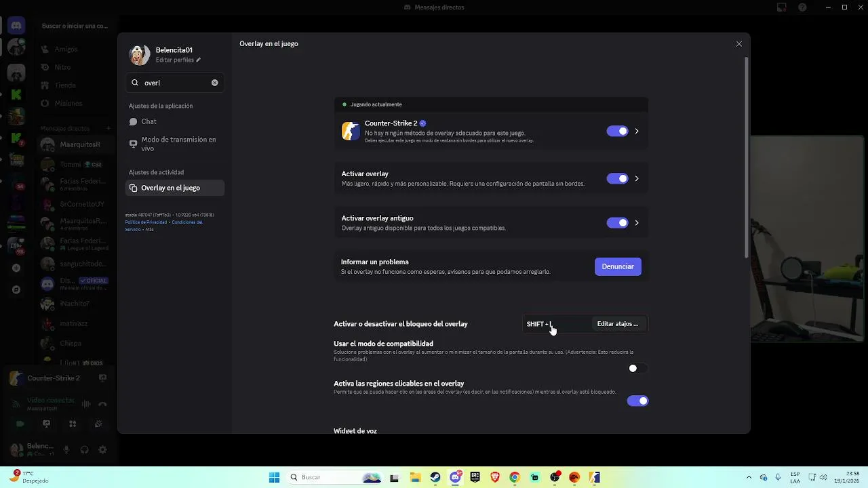Disable Activa las regiones clicables toggle
Screen dimensions: 868x488
click(637, 401)
